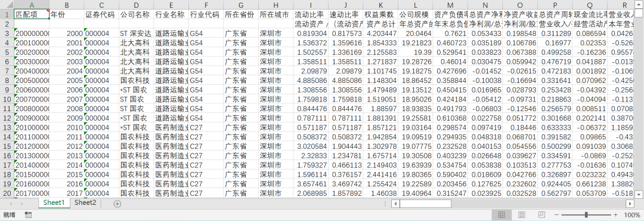Click cell with value 19.63939
Screen dimensions: 644x221
415,164
